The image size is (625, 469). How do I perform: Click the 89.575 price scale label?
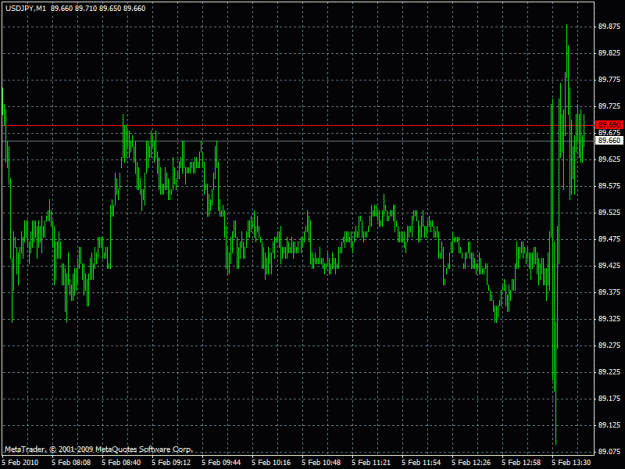609,186
